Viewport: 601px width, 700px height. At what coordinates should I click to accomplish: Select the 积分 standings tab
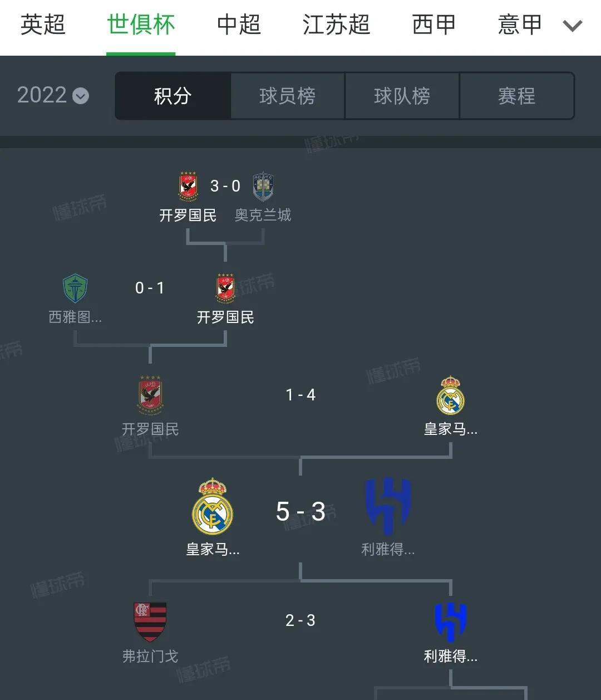(173, 96)
